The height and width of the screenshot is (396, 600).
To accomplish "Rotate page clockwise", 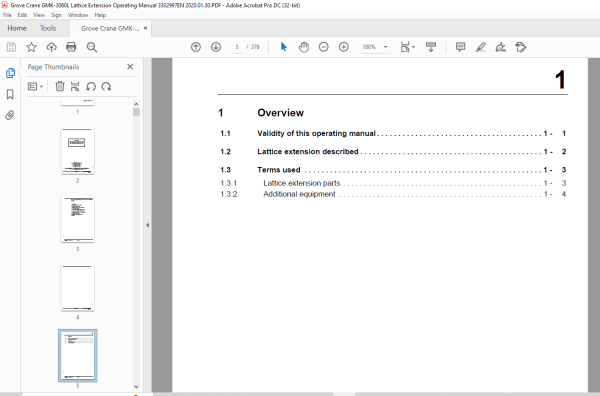I will tap(106, 86).
